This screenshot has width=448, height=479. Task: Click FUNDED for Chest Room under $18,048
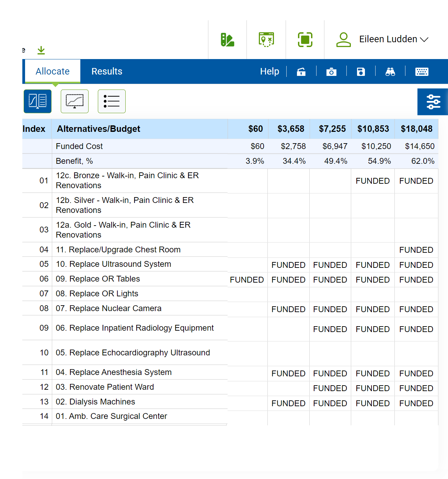coord(416,250)
